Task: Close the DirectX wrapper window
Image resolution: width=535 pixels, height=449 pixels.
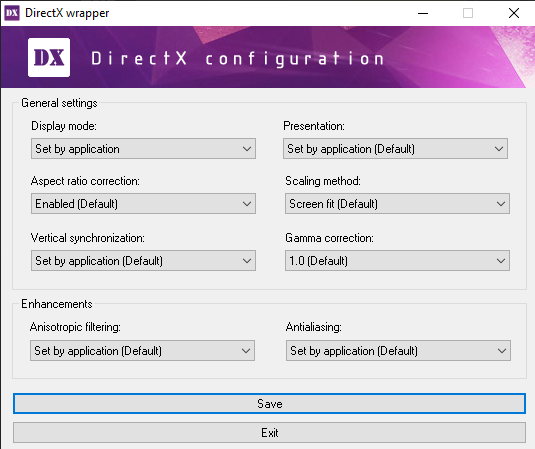Action: point(514,13)
